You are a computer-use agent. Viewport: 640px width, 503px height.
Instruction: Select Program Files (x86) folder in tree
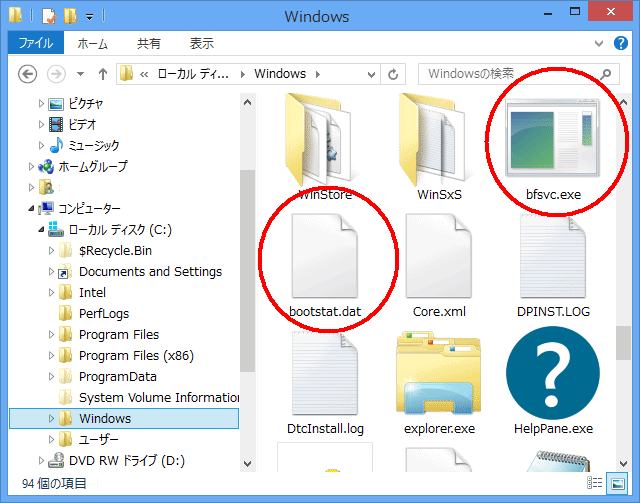click(x=136, y=356)
